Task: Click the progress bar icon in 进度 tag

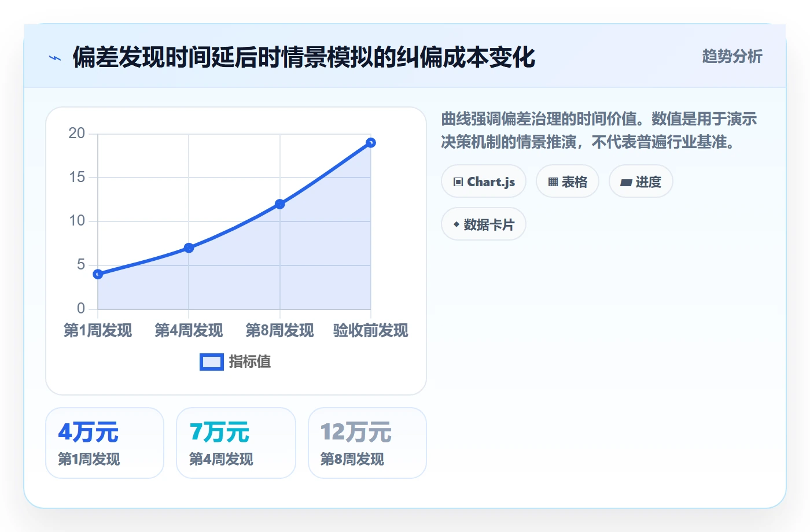Action: pos(626,182)
